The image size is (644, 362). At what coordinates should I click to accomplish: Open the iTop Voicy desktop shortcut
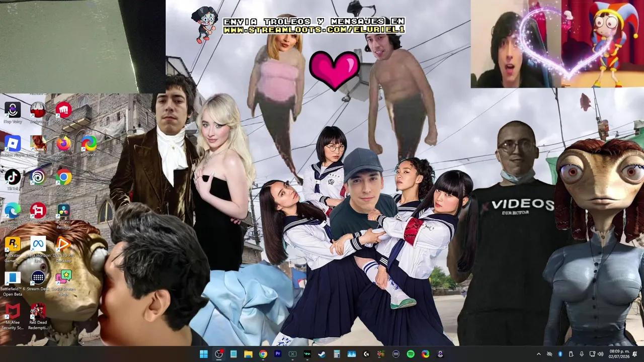tap(13, 113)
